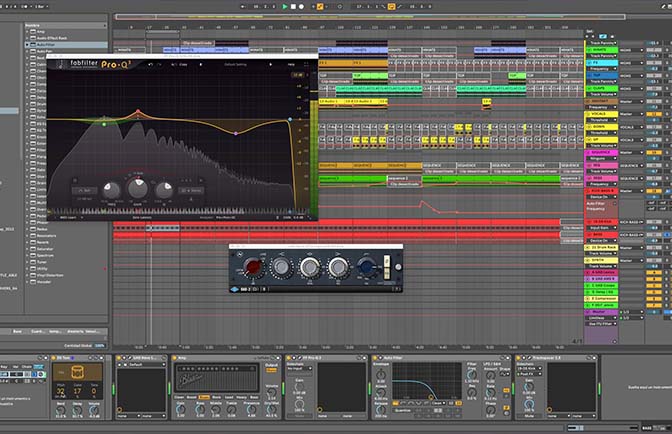Viewport: 672px width, 434px height.
Task: Click the Pro-Q 3 undo arrow
Action: pyautogui.click(x=150, y=65)
